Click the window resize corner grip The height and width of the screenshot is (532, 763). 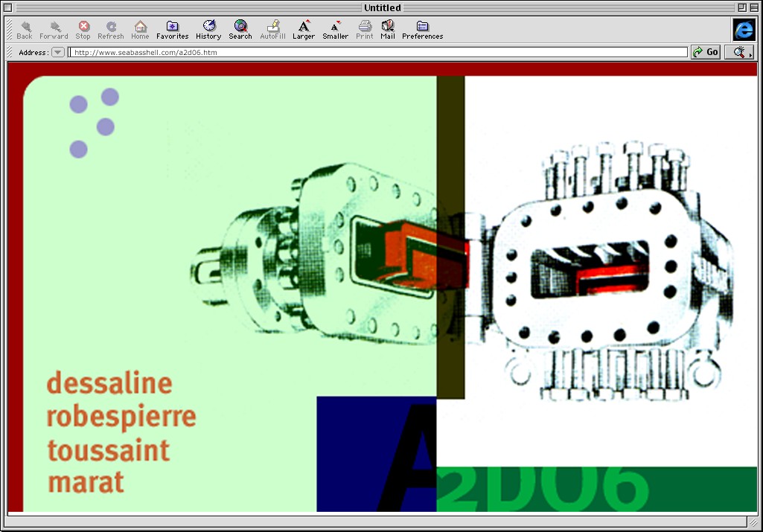point(753,523)
